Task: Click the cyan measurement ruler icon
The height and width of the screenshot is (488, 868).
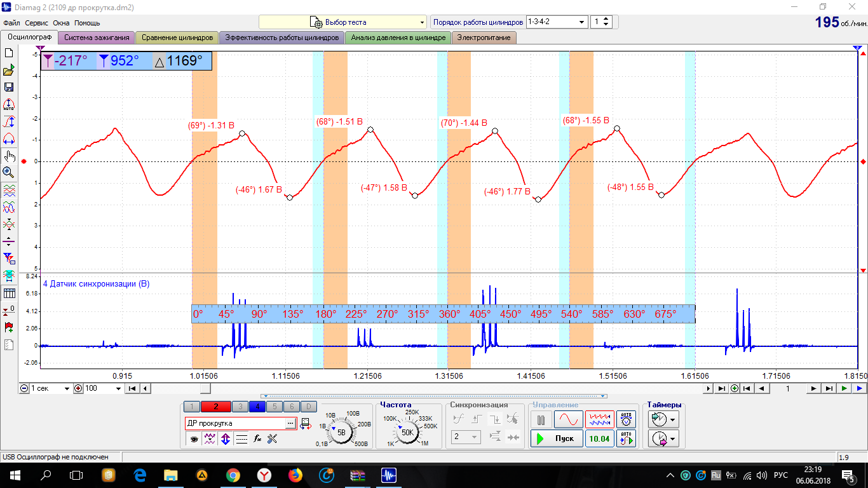Action: click(x=9, y=276)
